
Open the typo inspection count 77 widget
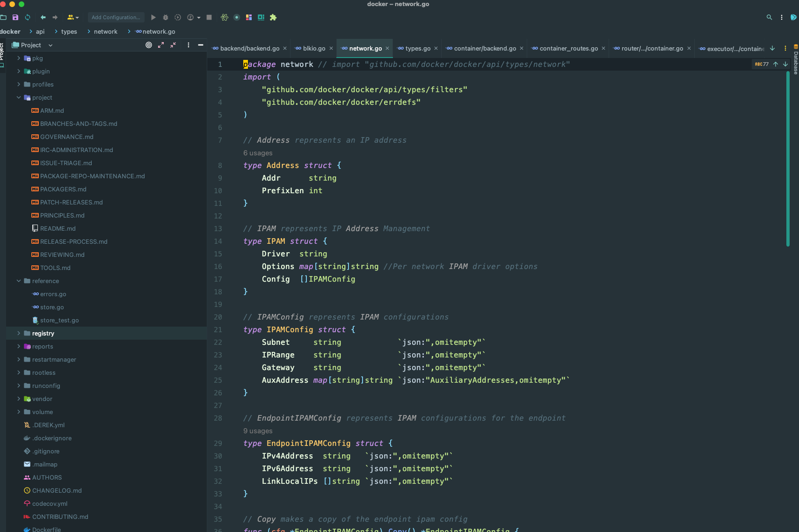[x=762, y=64]
